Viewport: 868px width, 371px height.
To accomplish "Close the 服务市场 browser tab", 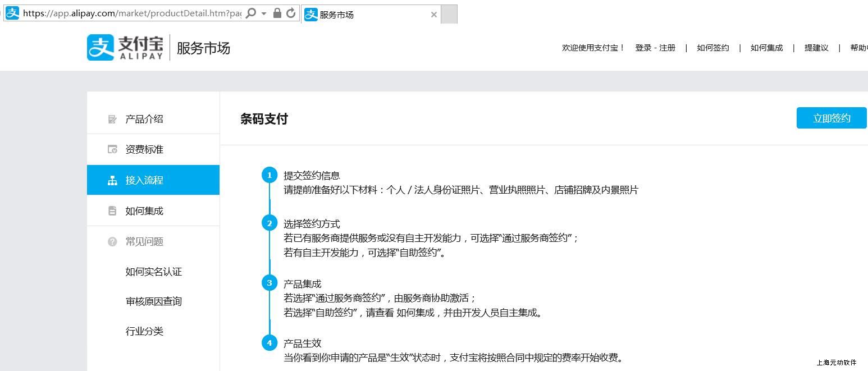I will [x=433, y=15].
